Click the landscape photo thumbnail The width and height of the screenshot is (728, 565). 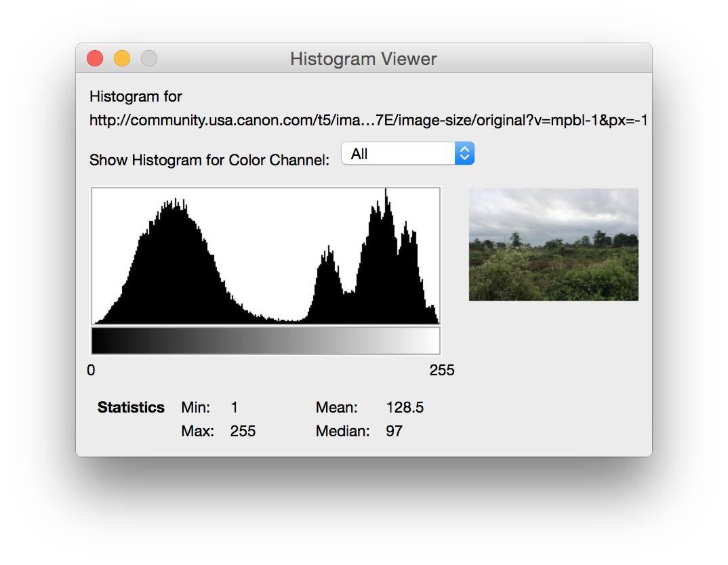point(553,244)
